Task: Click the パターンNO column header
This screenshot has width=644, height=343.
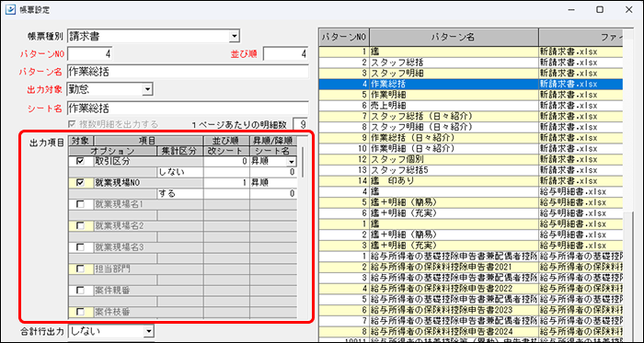Action: [x=344, y=38]
